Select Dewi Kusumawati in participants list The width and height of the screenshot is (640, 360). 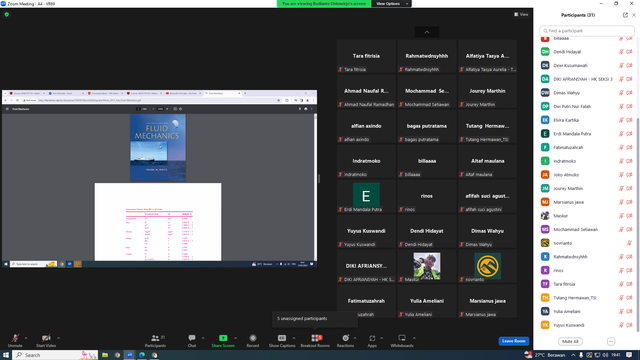pyautogui.click(x=586, y=65)
